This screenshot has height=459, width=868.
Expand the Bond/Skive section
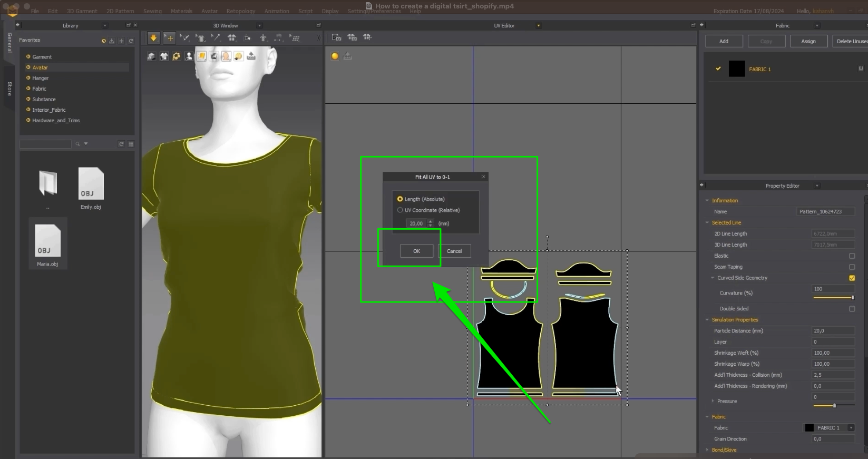coord(707,450)
